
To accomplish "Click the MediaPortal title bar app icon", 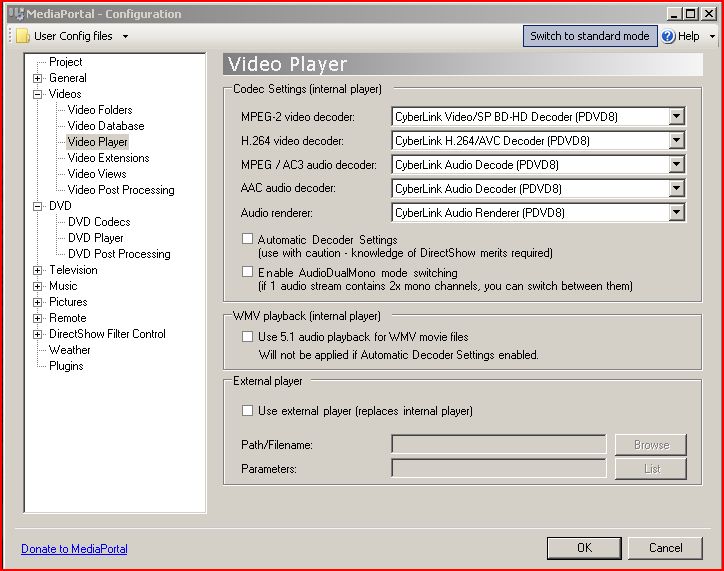I will pyautogui.click(x=16, y=14).
